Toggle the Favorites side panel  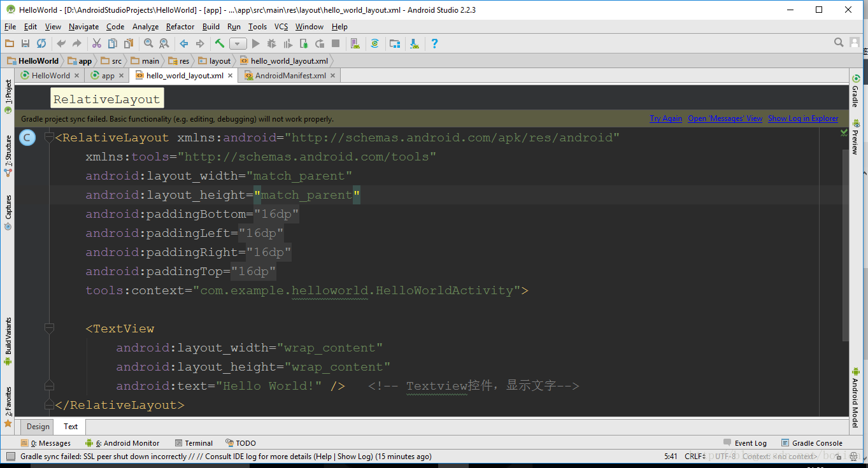coord(8,406)
